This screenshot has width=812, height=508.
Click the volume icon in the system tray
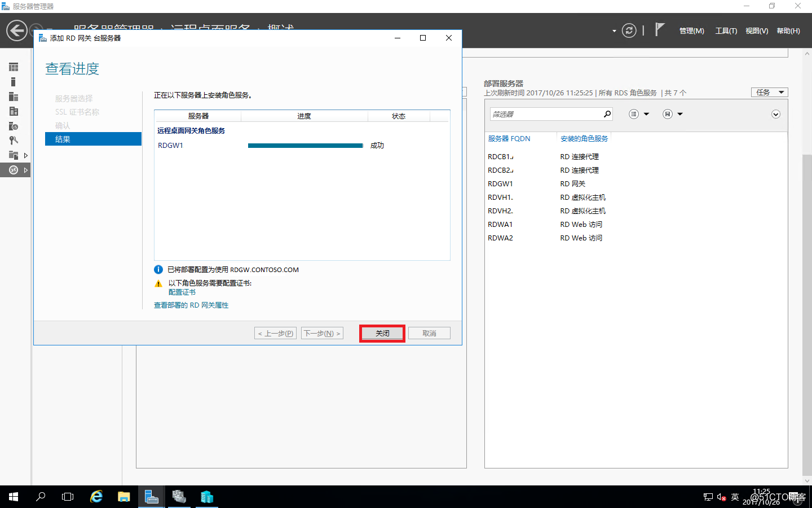pos(721,497)
